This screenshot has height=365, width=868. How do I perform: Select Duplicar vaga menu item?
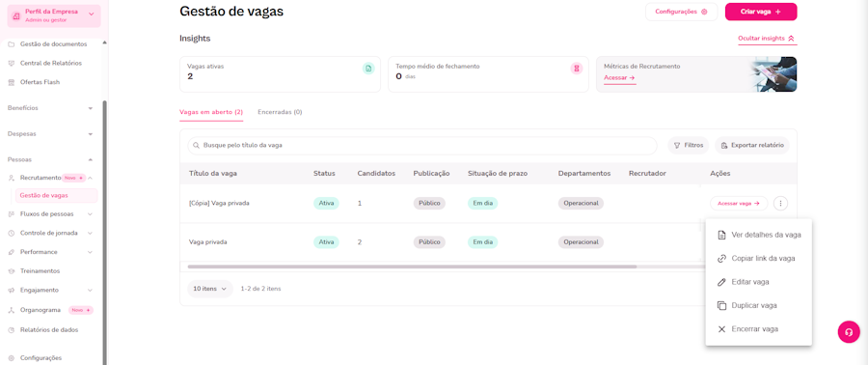(758, 306)
